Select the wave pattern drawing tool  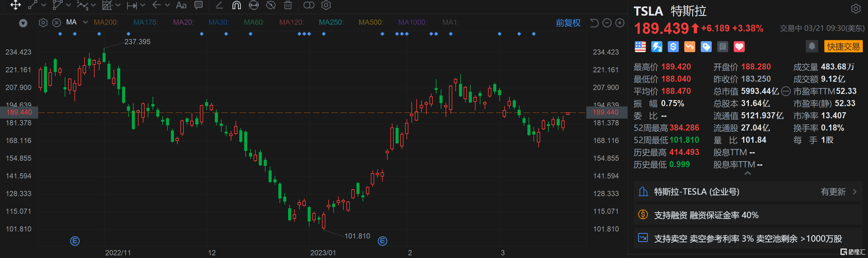82,5
